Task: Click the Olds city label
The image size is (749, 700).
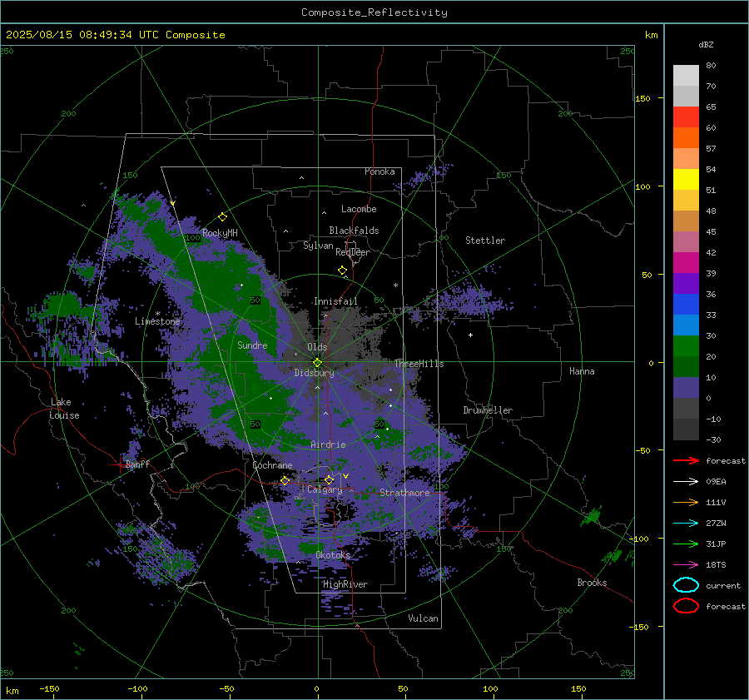Action: [317, 347]
